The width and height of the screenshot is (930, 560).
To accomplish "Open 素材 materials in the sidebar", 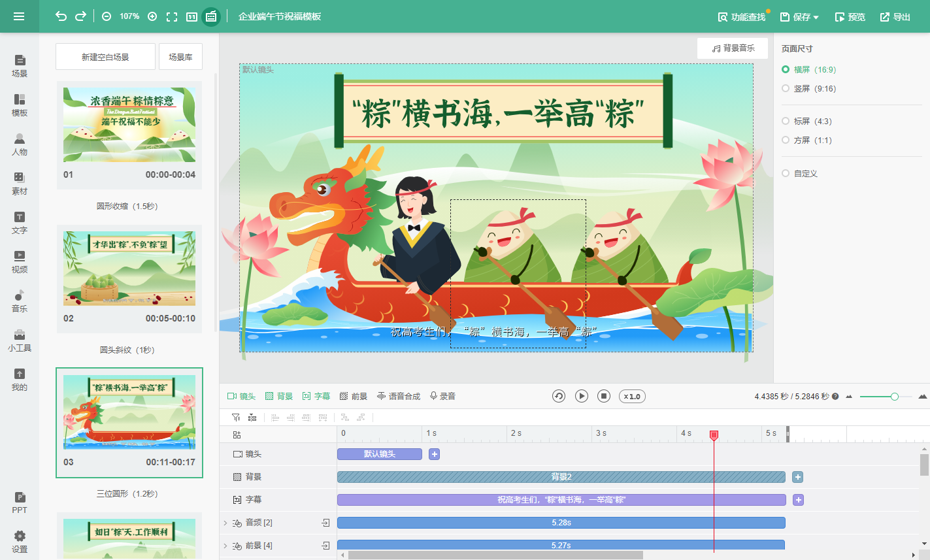I will coord(20,184).
